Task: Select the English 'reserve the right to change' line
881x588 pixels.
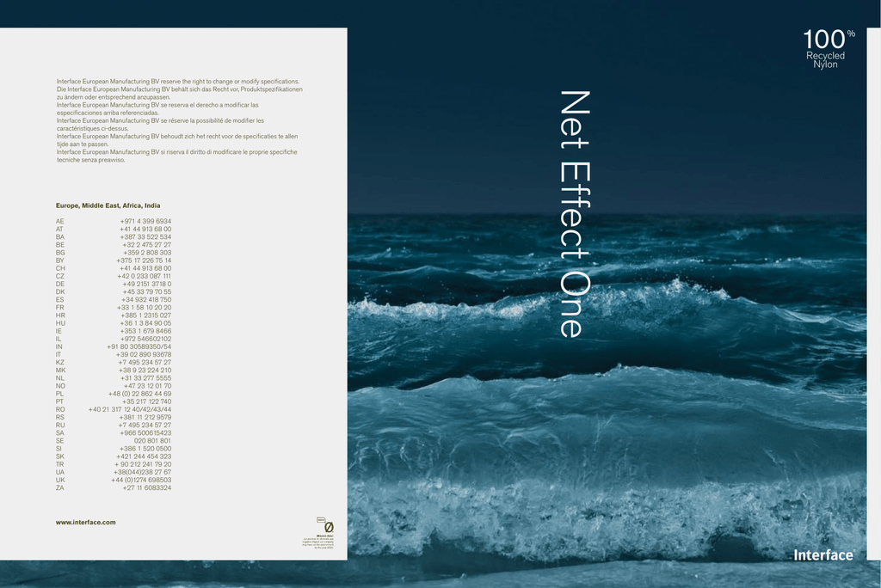Action: tap(177, 82)
